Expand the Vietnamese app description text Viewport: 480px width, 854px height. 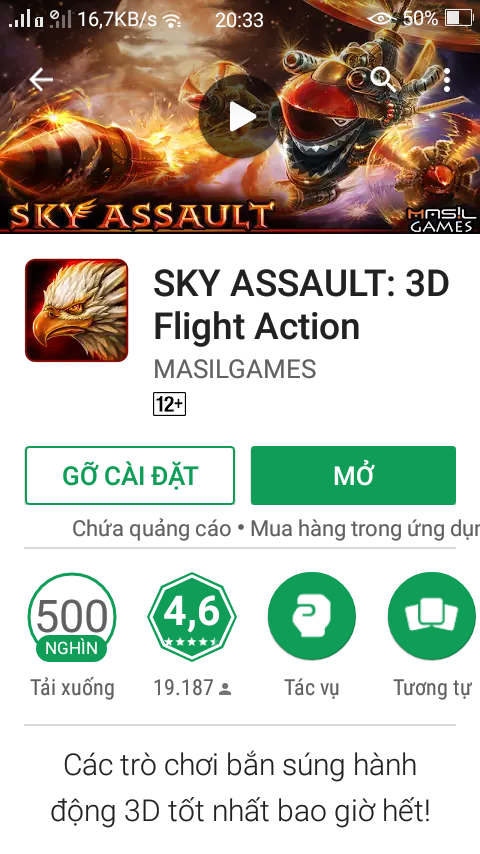pyautogui.click(x=240, y=788)
